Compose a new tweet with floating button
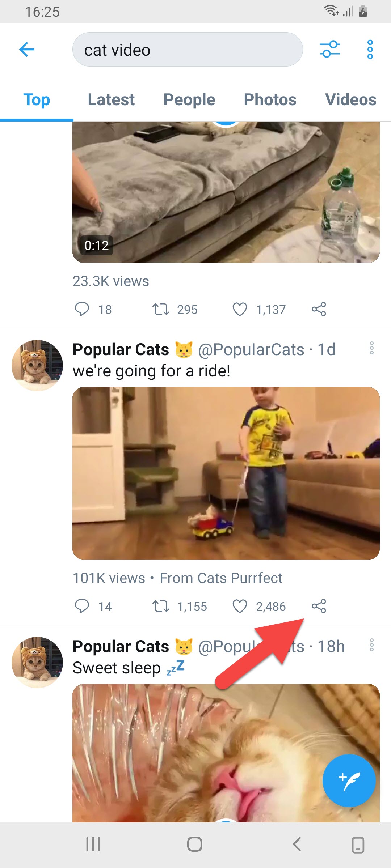391x868 pixels. point(349,781)
